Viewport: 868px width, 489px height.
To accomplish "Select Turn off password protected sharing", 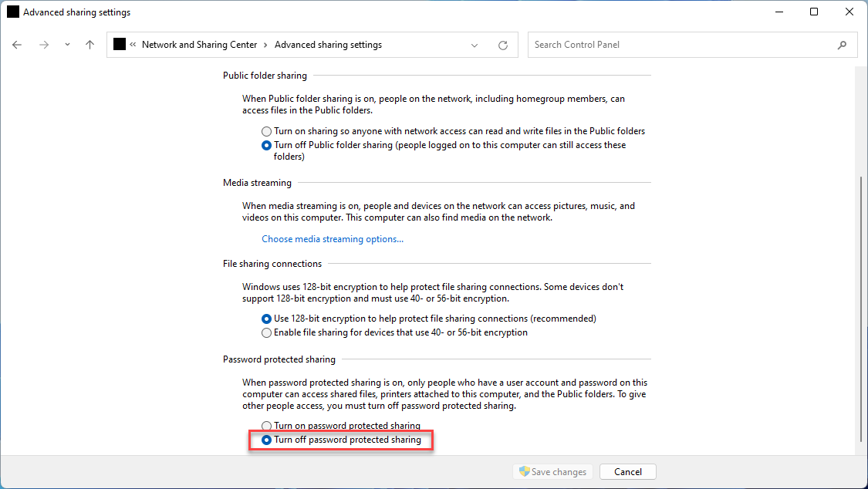I will [x=341, y=440].
